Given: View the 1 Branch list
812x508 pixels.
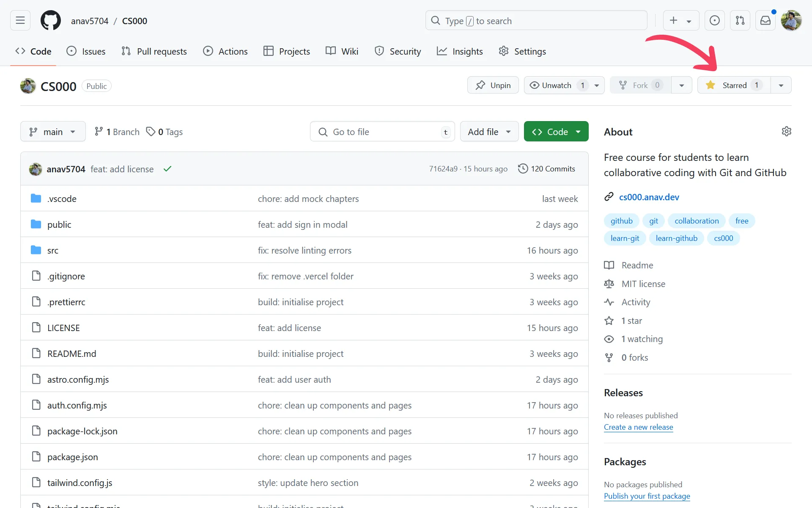Looking at the screenshot, I should [x=117, y=132].
